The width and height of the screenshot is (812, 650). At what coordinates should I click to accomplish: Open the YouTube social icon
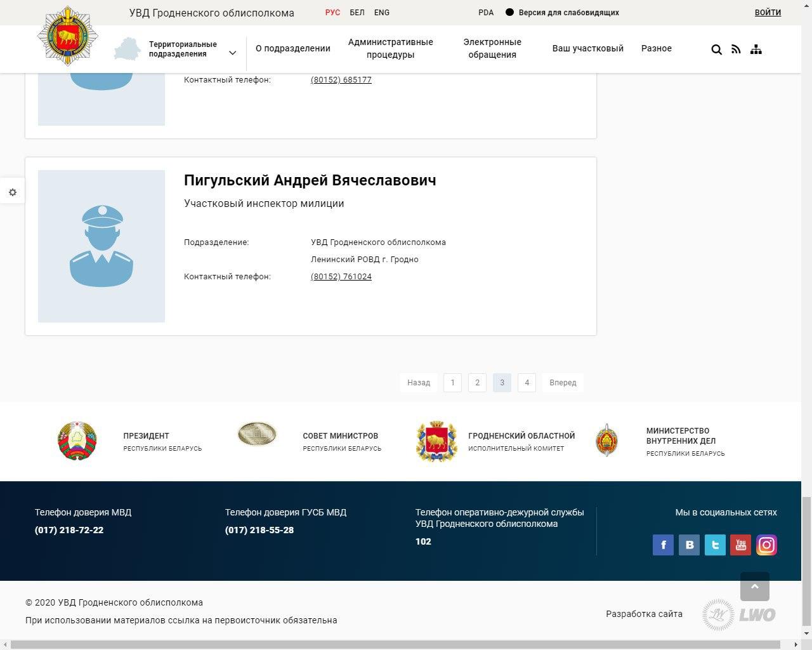(x=740, y=545)
